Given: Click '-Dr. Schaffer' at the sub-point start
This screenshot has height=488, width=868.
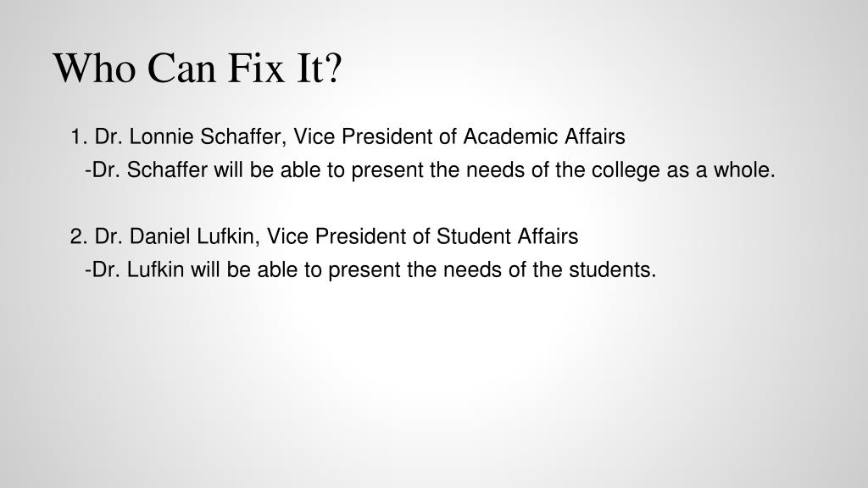Looking at the screenshot, I should pyautogui.click(x=146, y=169).
